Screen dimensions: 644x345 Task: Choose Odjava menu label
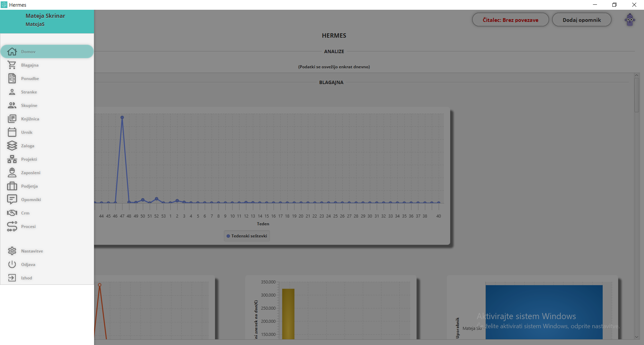(28, 264)
